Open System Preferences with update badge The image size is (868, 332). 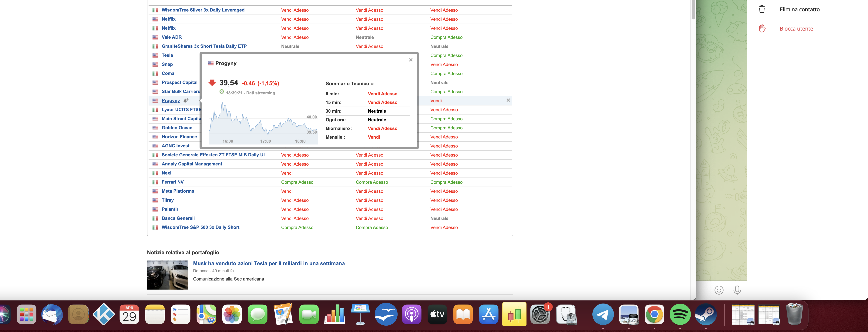pyautogui.click(x=540, y=314)
